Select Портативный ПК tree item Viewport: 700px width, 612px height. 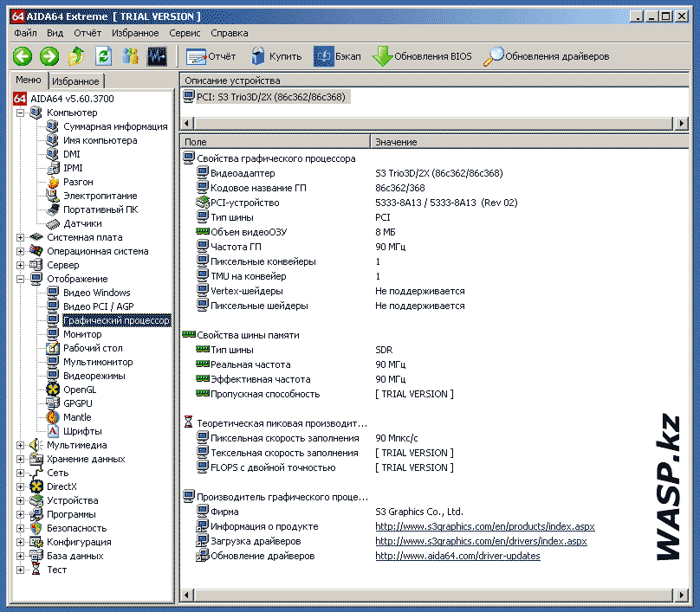point(100,209)
